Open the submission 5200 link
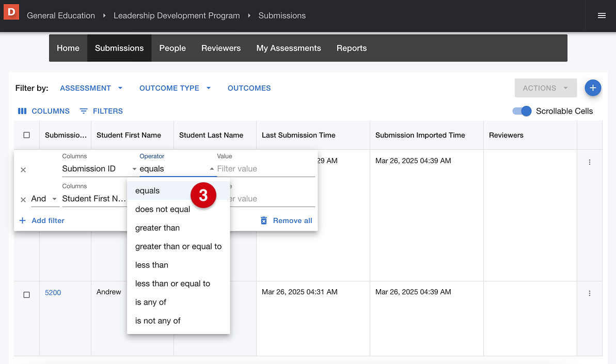This screenshot has height=364, width=616. [x=53, y=293]
